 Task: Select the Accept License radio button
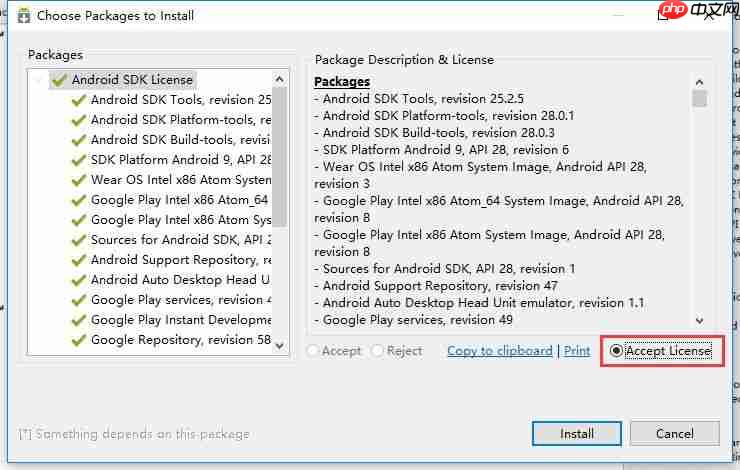pyautogui.click(x=616, y=351)
